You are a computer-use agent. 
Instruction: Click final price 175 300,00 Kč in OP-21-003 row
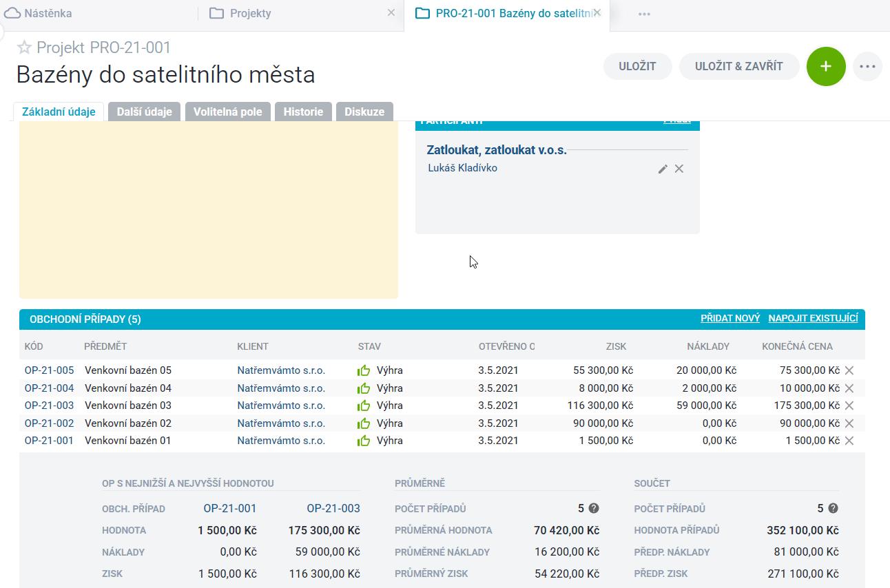click(x=807, y=406)
